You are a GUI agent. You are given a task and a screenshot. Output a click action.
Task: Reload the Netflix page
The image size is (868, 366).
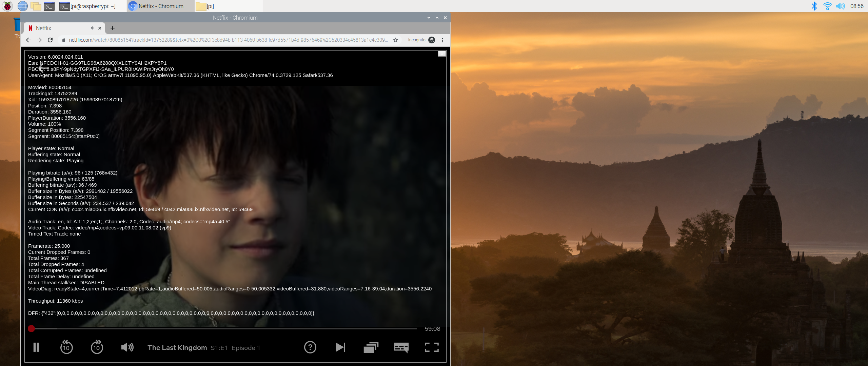tap(50, 40)
